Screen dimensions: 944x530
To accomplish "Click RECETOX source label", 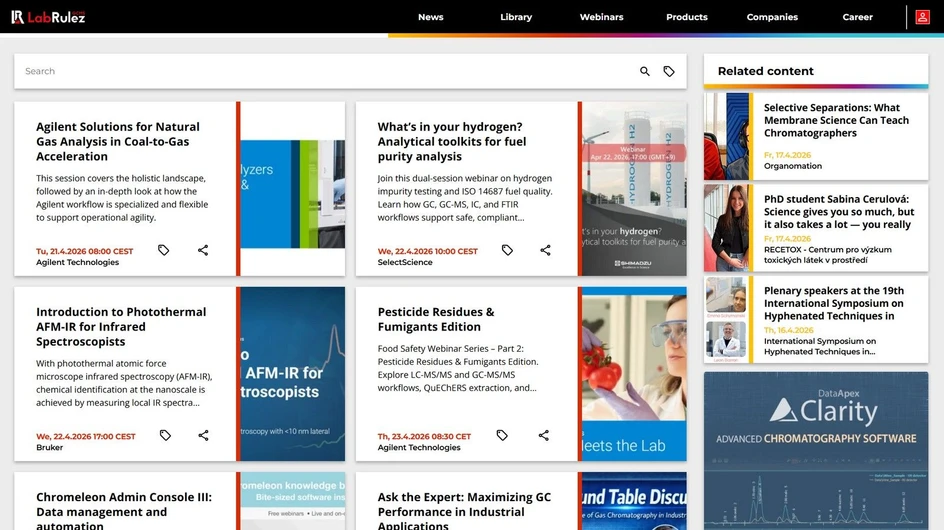I will (828, 255).
